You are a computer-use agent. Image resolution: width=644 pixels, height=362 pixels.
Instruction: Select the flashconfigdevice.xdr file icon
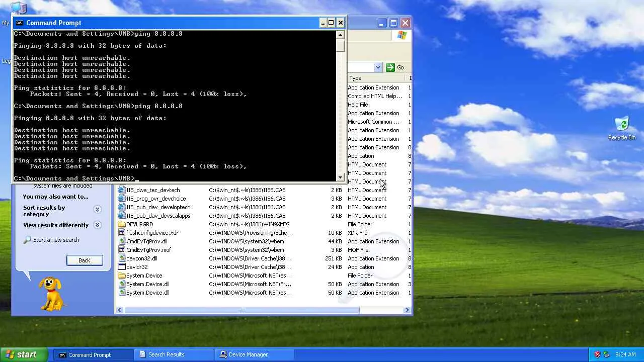click(x=121, y=233)
